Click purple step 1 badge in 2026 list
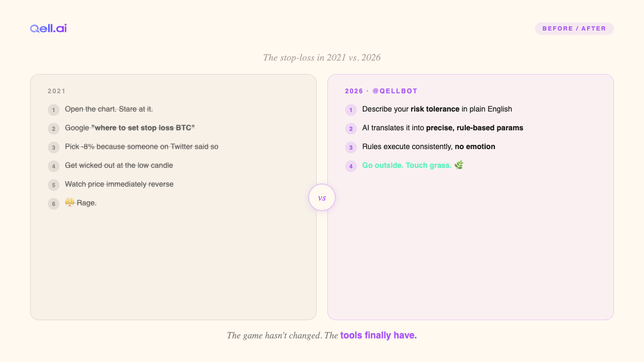This screenshot has width=644, height=362. pos(351,110)
